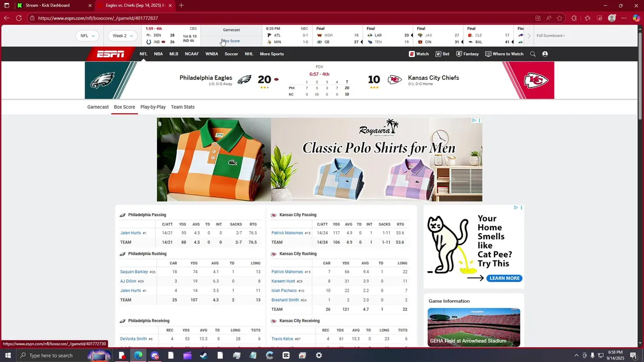
Task: Open Edge browser profile avatar
Action: (612, 18)
